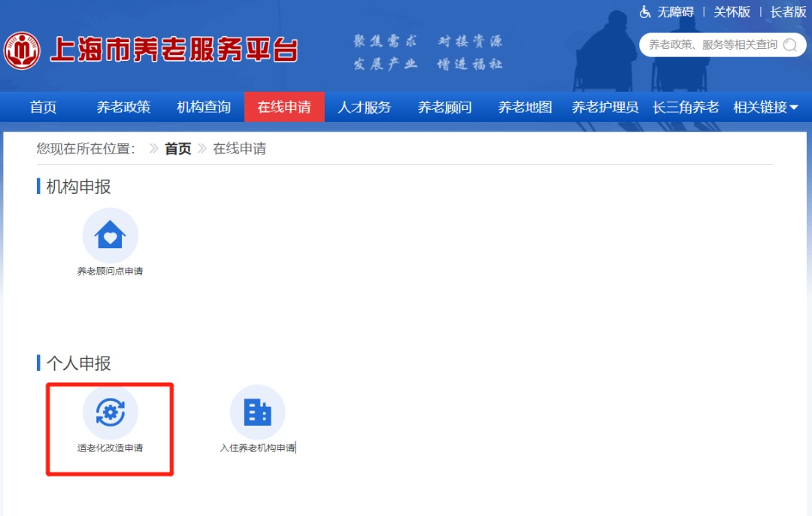Expand the 相关链接 dropdown arrow
This screenshot has width=812, height=516.
tap(793, 108)
